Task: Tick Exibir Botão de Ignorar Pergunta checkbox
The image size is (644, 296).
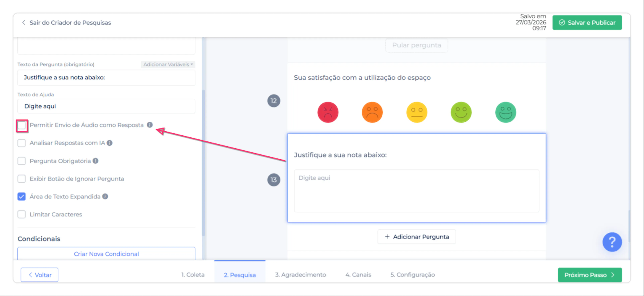Action: [22, 179]
